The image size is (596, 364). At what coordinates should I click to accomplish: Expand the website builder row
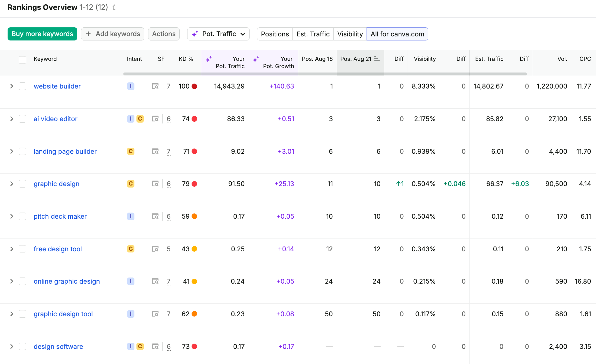(12, 86)
